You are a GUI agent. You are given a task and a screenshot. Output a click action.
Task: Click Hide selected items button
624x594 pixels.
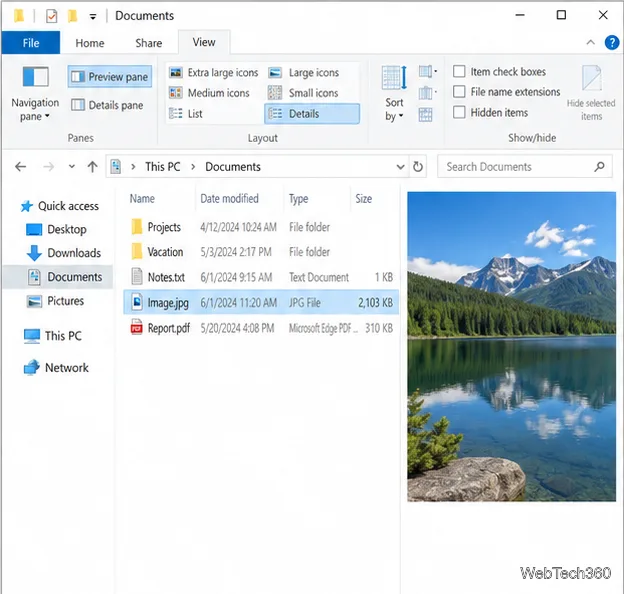pos(591,93)
